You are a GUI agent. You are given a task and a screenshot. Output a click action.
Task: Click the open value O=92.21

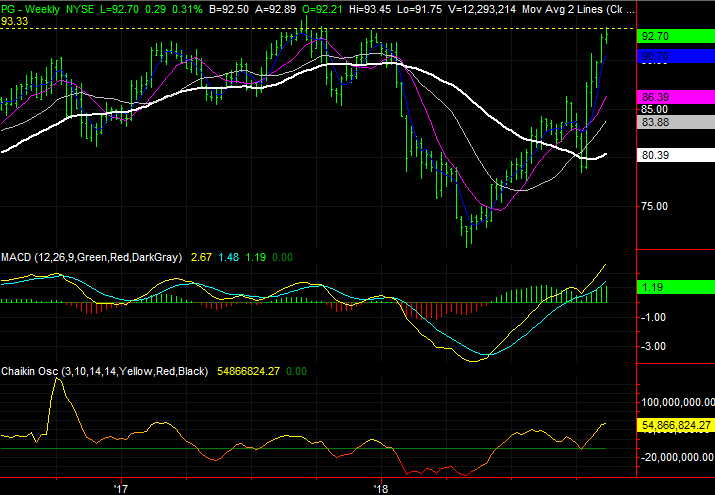pos(322,9)
